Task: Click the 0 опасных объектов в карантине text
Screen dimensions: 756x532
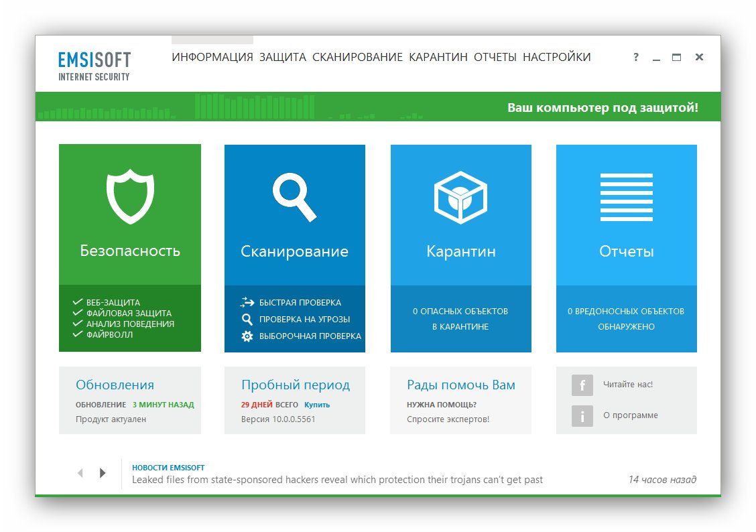Action: tap(460, 319)
